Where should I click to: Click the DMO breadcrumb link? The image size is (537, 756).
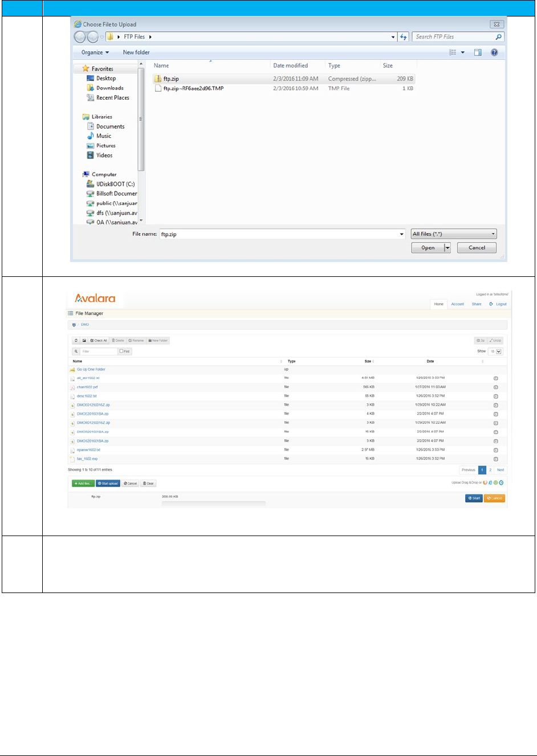(x=85, y=325)
